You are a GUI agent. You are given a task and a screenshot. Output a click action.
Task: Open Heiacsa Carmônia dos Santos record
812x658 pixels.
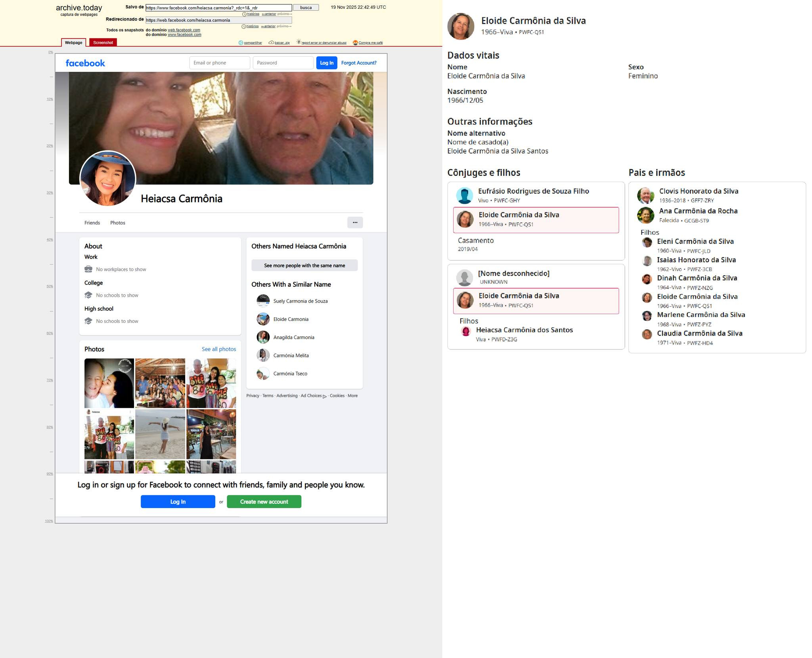click(524, 330)
